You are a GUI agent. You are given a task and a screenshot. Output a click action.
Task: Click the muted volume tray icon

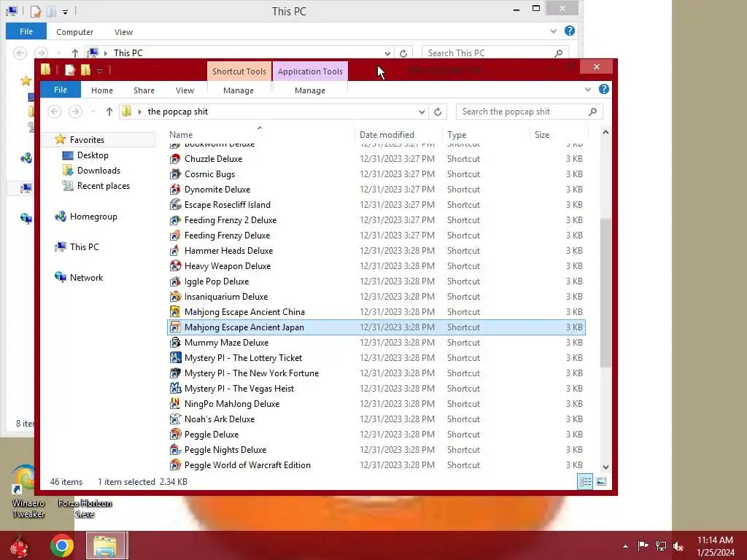point(678,546)
